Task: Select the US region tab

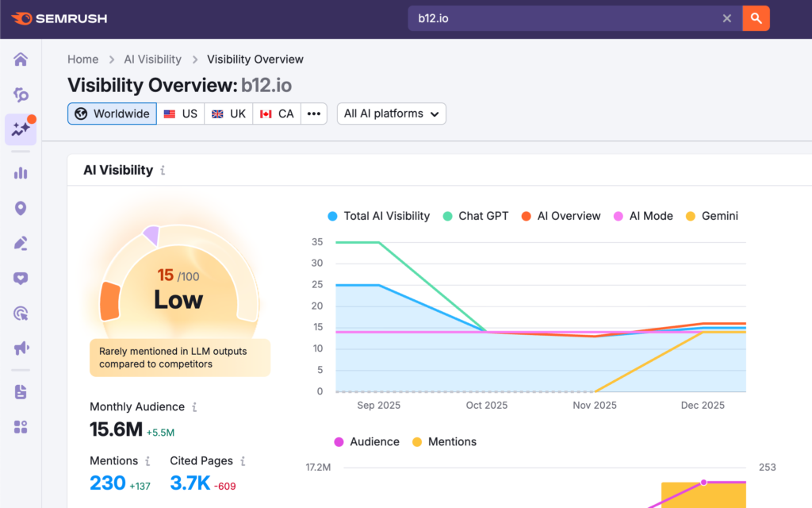Action: point(181,114)
